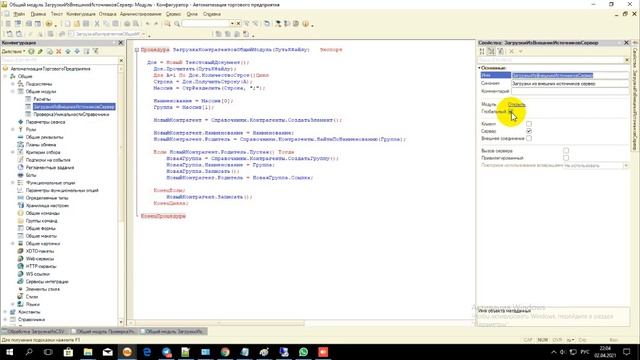
Task: Select Регламентные задания in tree
Action: click(x=50, y=167)
